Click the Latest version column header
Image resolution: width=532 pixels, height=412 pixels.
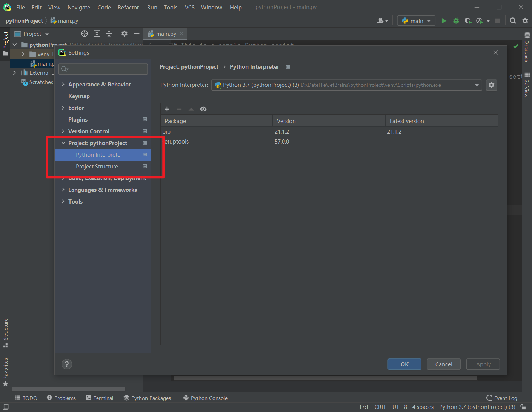[x=441, y=121]
